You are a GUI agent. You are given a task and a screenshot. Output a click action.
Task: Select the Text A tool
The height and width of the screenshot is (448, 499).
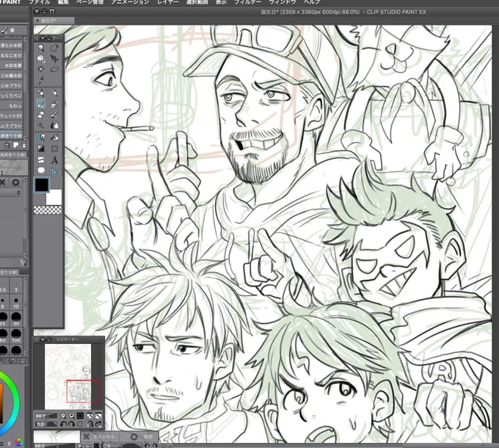click(x=54, y=160)
